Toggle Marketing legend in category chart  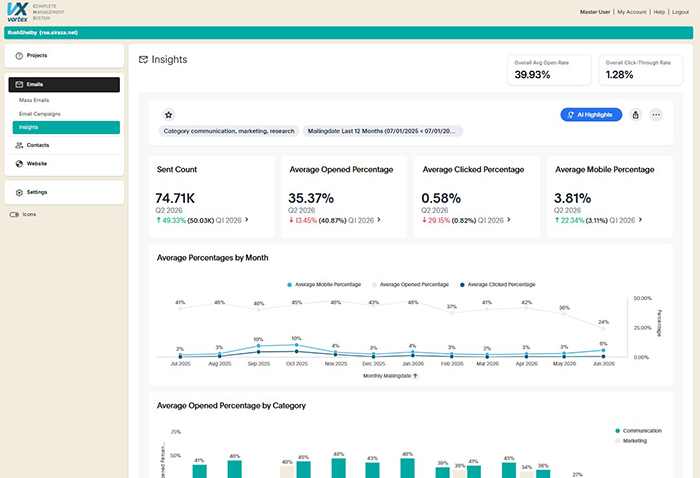click(631, 441)
